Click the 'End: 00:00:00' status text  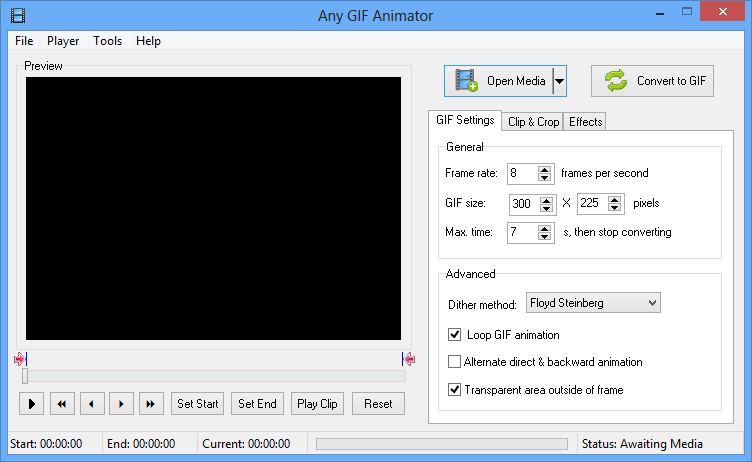pos(141,444)
